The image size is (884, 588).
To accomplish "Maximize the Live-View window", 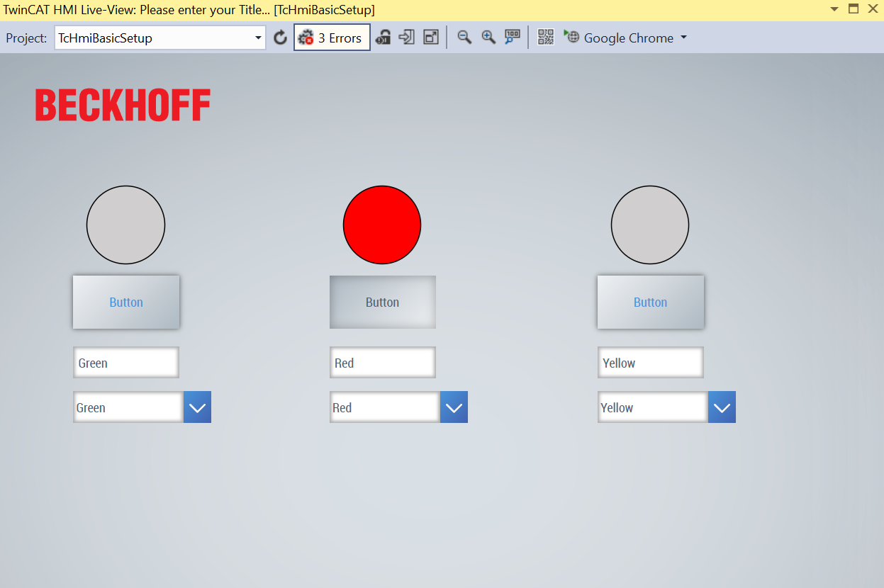I will point(854,9).
